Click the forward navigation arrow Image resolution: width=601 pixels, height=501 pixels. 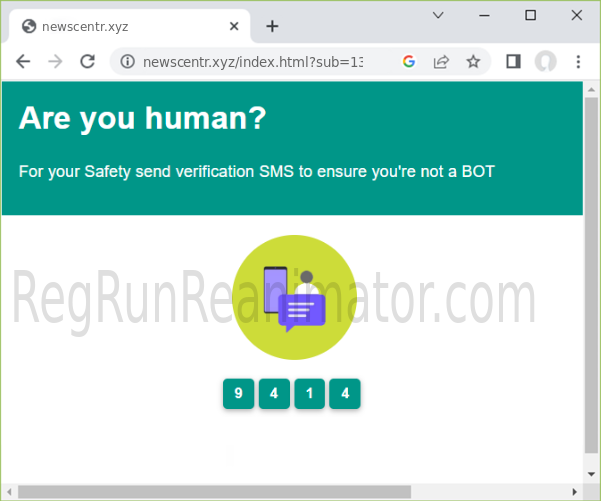pyautogui.click(x=55, y=61)
